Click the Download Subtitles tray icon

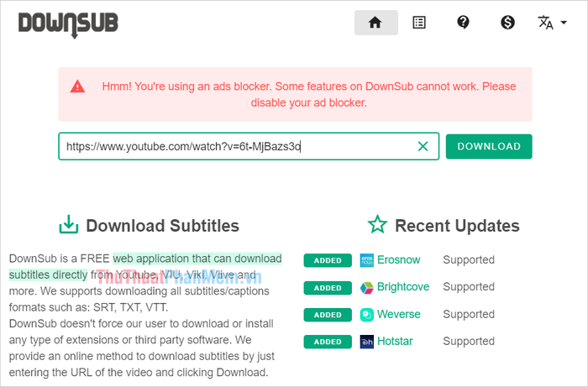coord(69,224)
